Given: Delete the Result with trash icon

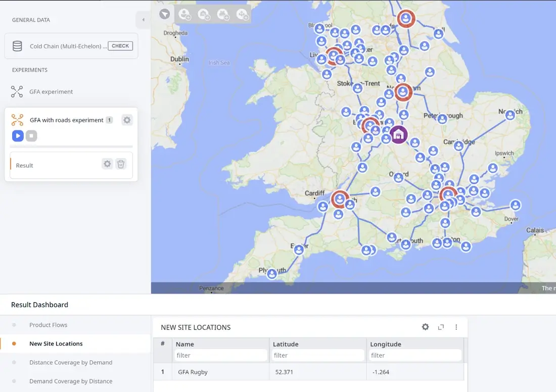Looking at the screenshot, I should pyautogui.click(x=121, y=164).
